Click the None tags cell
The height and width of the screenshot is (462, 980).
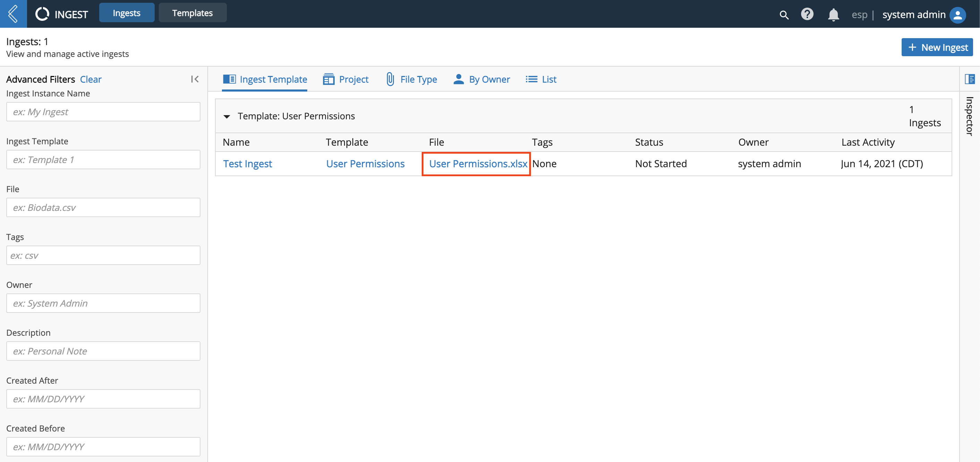pos(544,164)
